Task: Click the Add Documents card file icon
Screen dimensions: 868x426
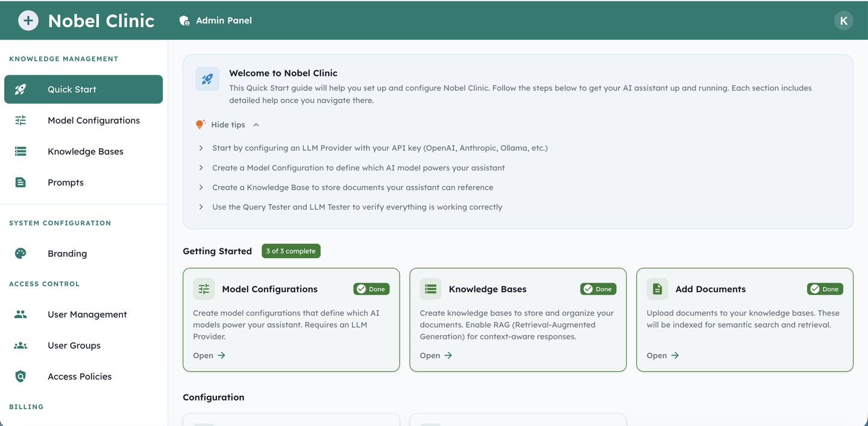Action: tap(658, 289)
